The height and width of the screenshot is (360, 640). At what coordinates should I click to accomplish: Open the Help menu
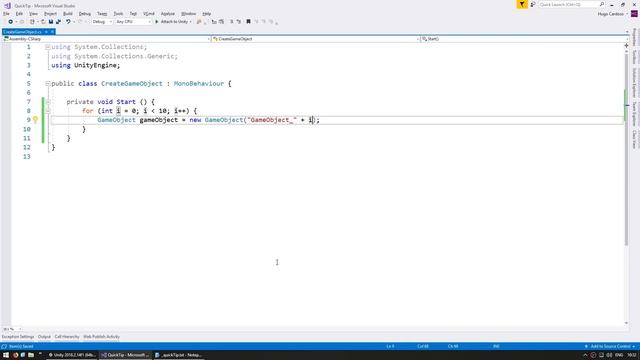[207, 14]
